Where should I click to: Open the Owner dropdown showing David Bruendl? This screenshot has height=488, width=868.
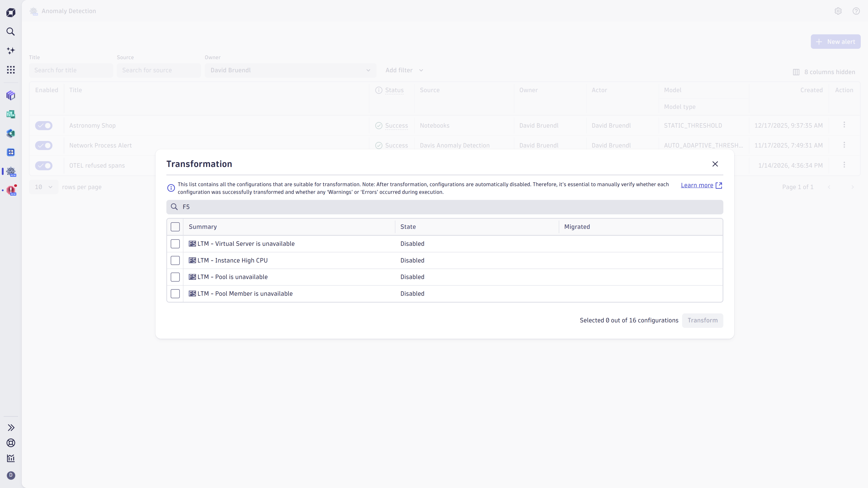(x=290, y=70)
